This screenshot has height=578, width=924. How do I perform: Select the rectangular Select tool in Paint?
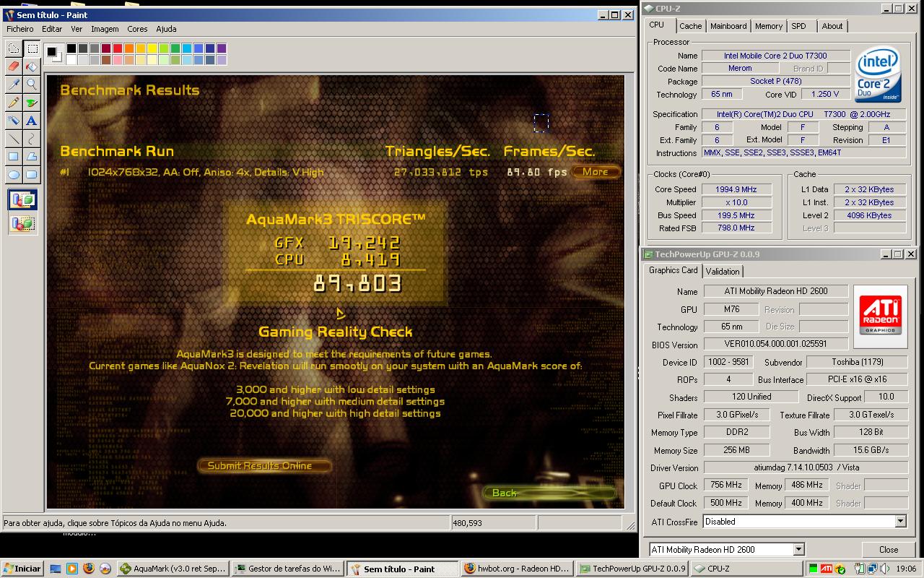[x=32, y=48]
